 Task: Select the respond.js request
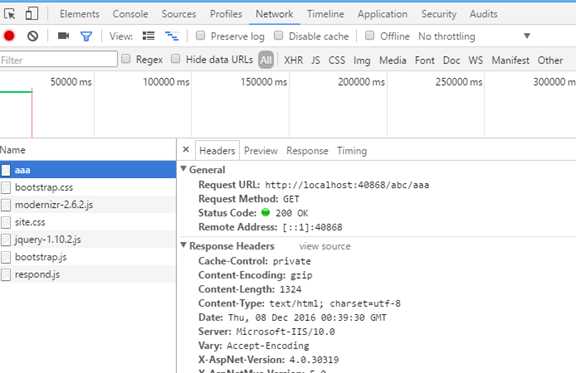pos(88,275)
